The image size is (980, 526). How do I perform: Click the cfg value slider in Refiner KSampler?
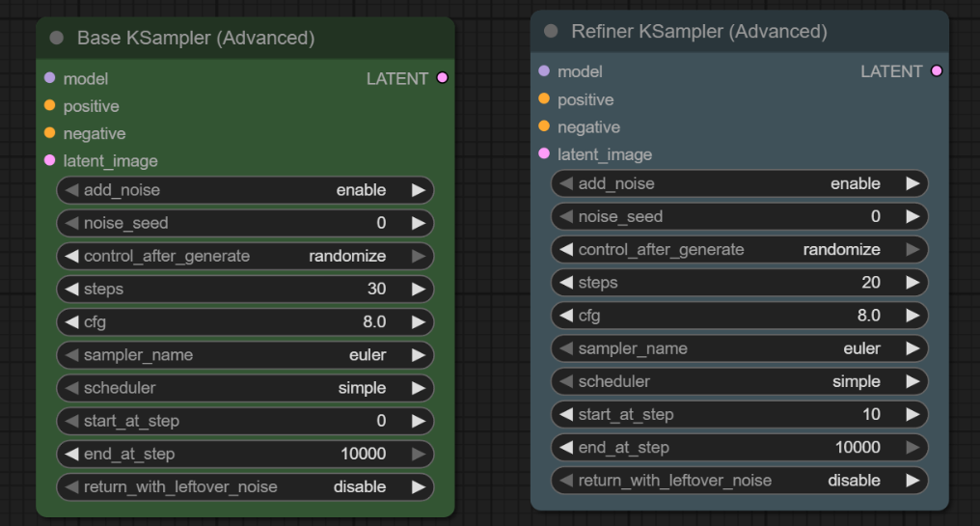(739, 316)
